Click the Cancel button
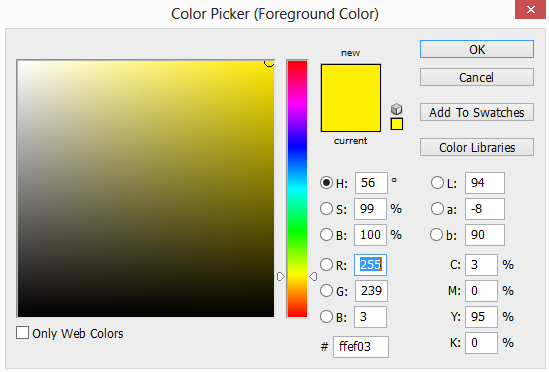 point(477,77)
